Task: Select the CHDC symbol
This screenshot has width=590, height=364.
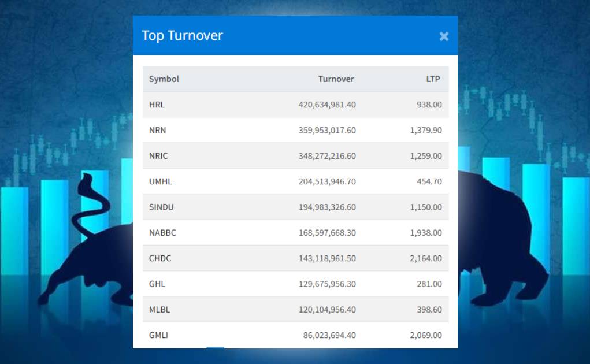Action: pyautogui.click(x=160, y=258)
